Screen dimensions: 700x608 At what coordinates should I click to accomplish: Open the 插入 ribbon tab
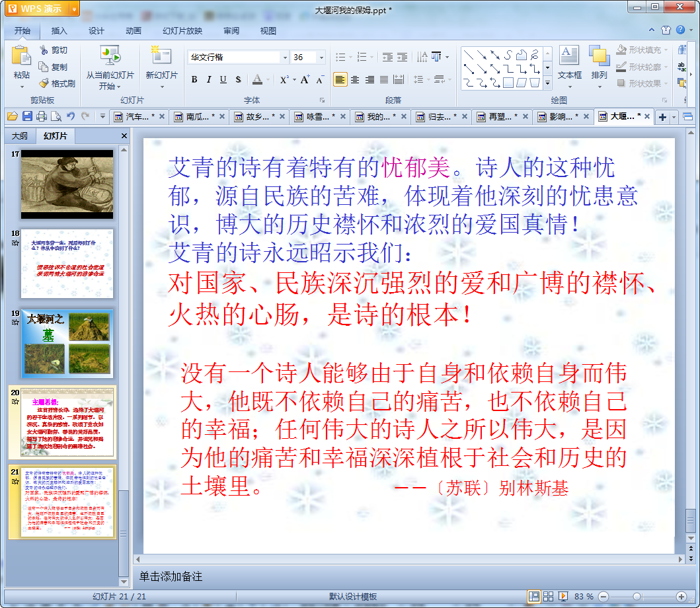click(59, 30)
